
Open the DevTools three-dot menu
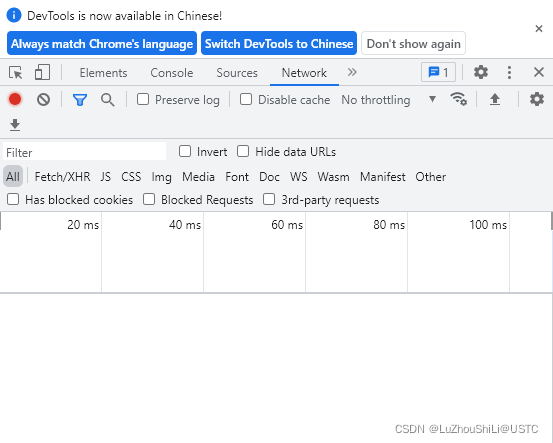pos(509,72)
